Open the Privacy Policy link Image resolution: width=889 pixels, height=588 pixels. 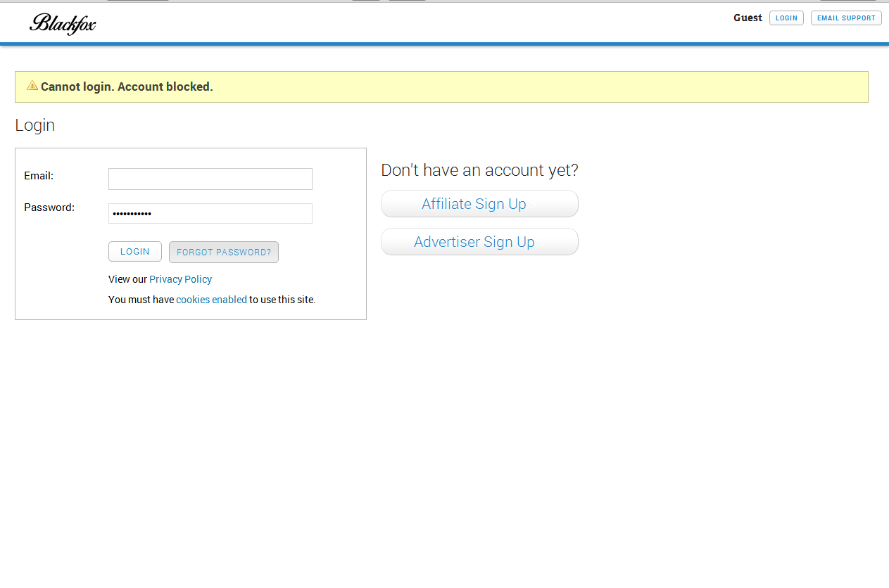click(180, 279)
